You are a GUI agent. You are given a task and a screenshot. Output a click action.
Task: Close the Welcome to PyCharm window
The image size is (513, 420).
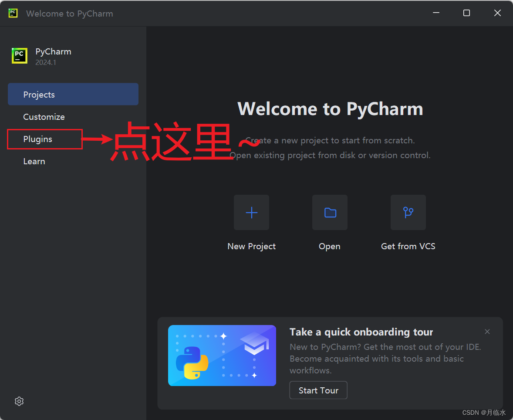(497, 13)
